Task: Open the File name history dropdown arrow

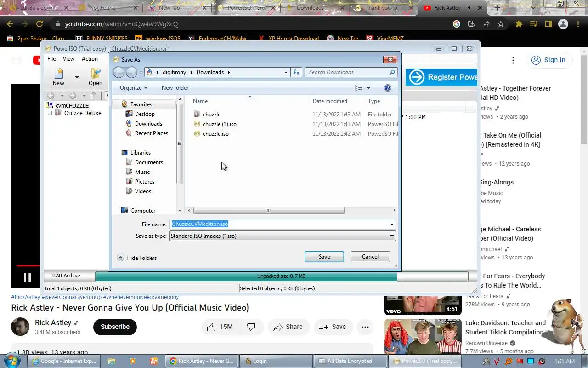Action: pyautogui.click(x=392, y=224)
